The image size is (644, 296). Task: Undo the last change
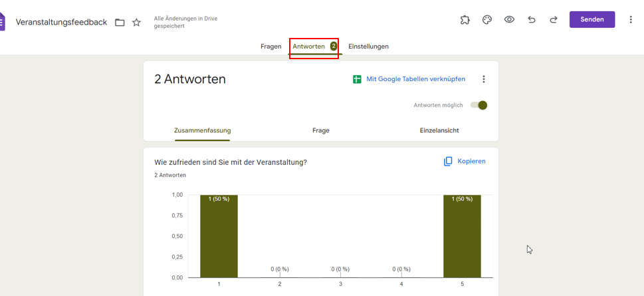tap(532, 20)
